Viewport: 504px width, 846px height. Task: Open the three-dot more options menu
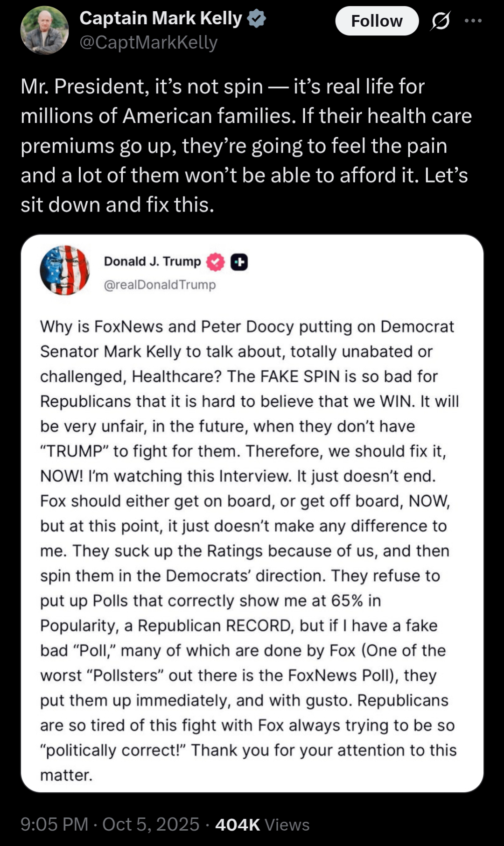pyautogui.click(x=473, y=21)
